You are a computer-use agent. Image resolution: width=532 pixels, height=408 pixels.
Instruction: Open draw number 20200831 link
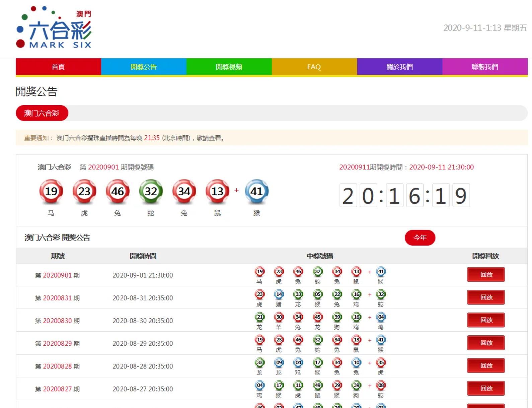[57, 298]
